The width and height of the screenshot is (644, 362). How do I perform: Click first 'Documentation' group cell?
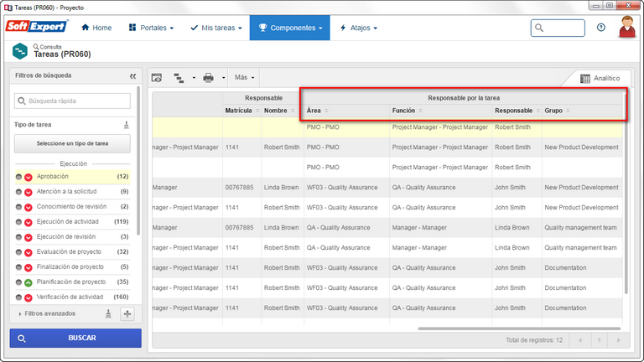[565, 268]
